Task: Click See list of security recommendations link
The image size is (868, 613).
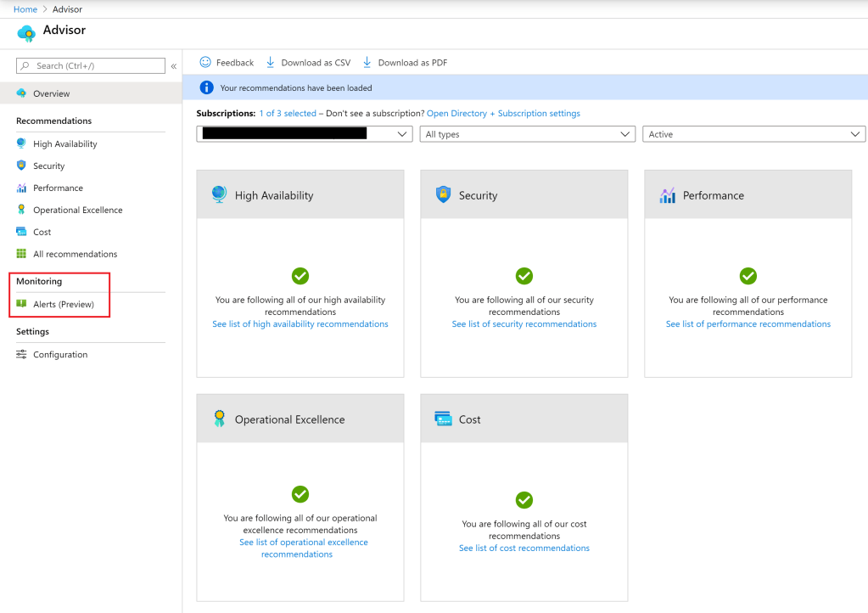Action: coord(524,324)
